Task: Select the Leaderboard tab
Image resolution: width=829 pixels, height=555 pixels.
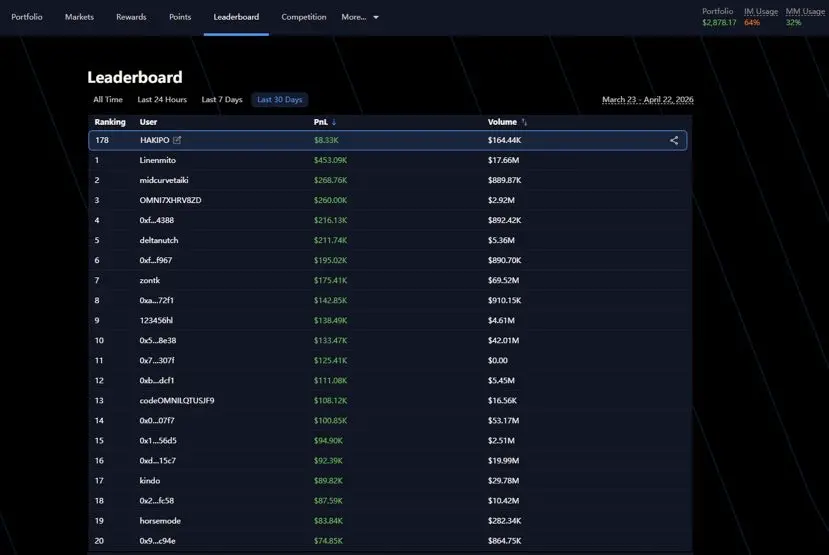Action: [236, 17]
